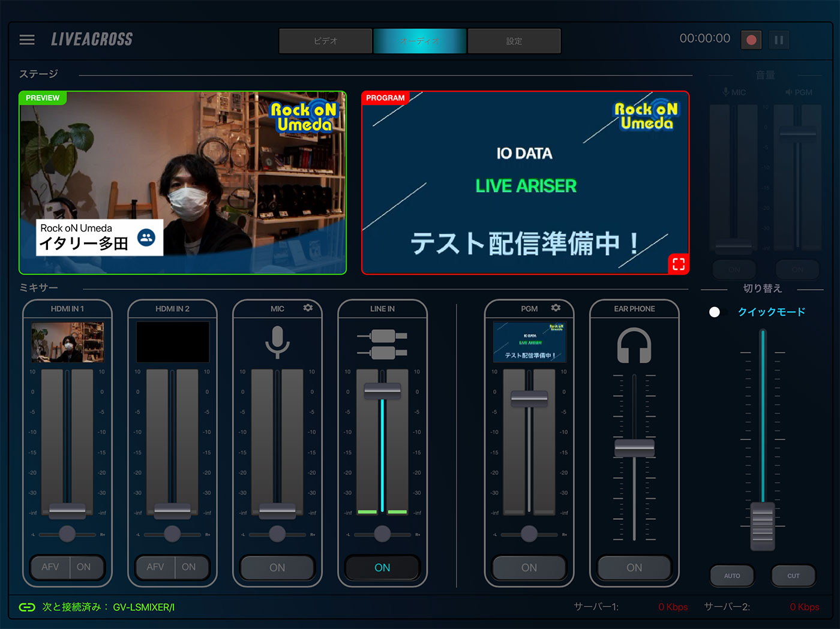Screen dimensions: 840x629
Task: Toggle the LINE IN channel ON button
Action: click(382, 568)
